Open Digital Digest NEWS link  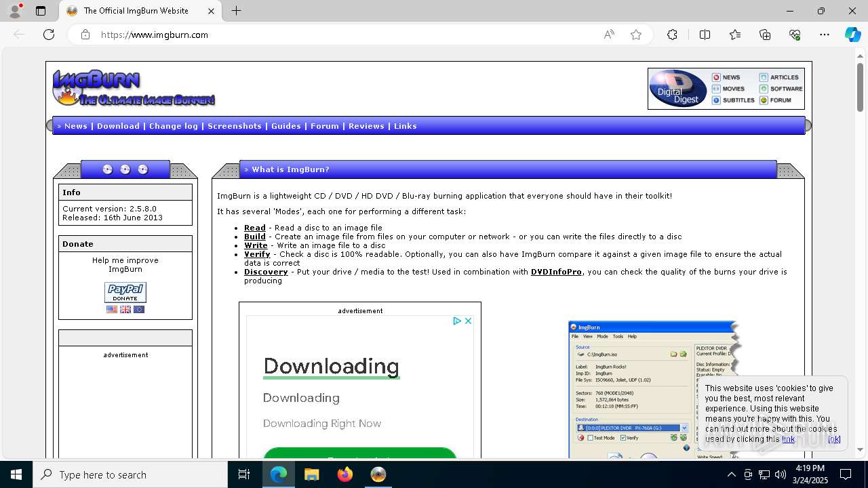point(726,77)
